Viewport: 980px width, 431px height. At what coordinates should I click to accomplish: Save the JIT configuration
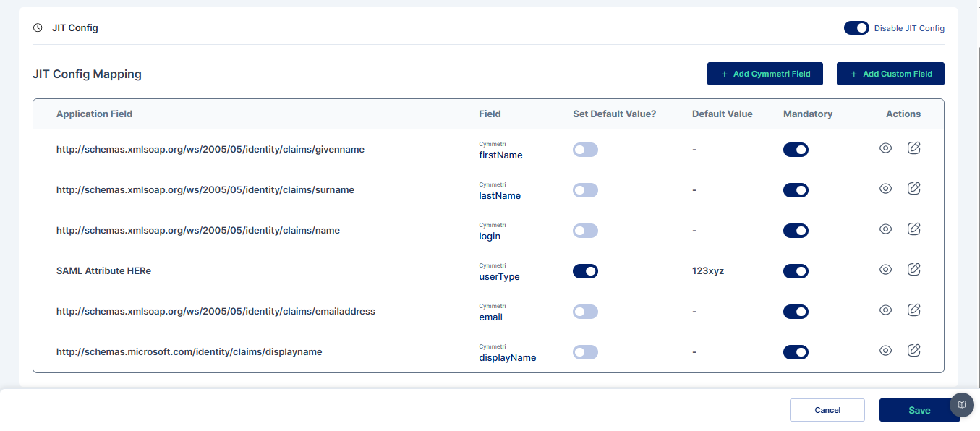(x=919, y=410)
